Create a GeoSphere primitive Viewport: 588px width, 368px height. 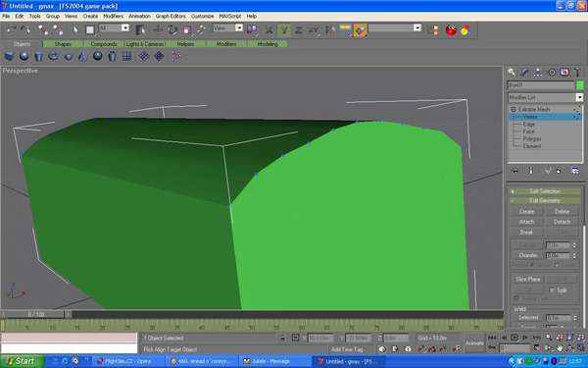(97, 56)
